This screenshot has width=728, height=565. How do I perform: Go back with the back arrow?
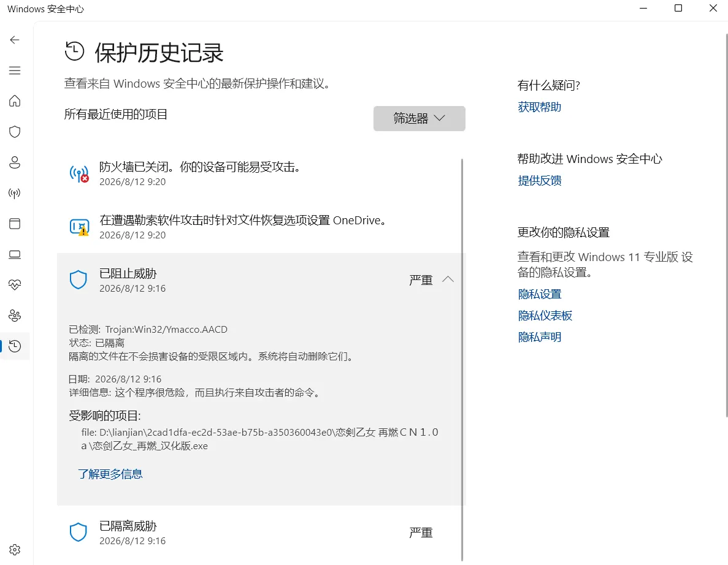[x=14, y=40]
